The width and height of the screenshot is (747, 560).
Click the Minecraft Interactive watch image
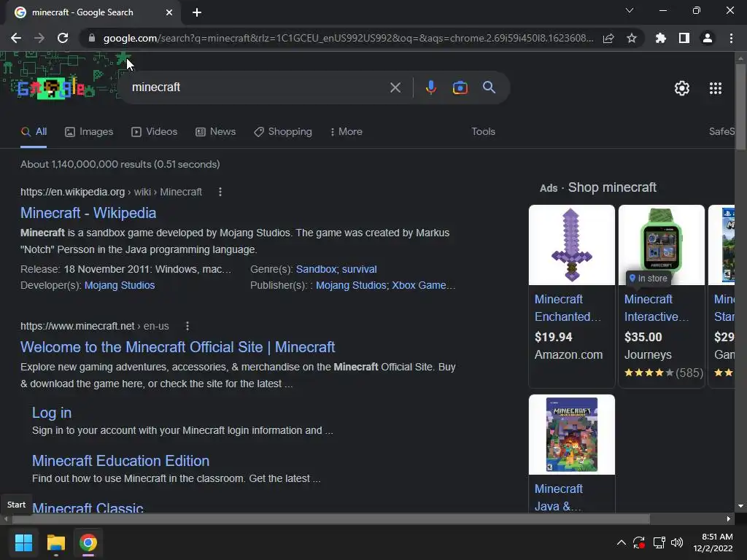tap(661, 245)
